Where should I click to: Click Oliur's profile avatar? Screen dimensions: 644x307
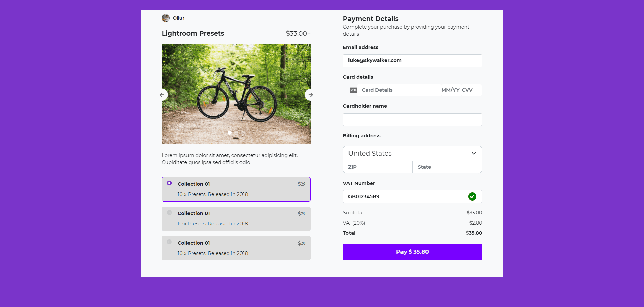click(166, 18)
